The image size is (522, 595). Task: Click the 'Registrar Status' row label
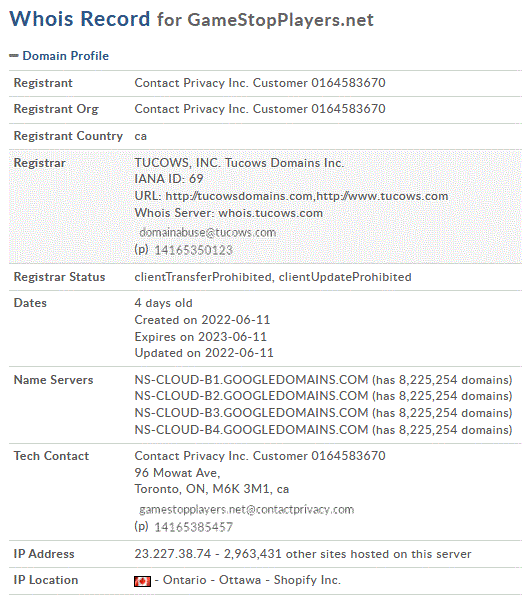point(59,277)
